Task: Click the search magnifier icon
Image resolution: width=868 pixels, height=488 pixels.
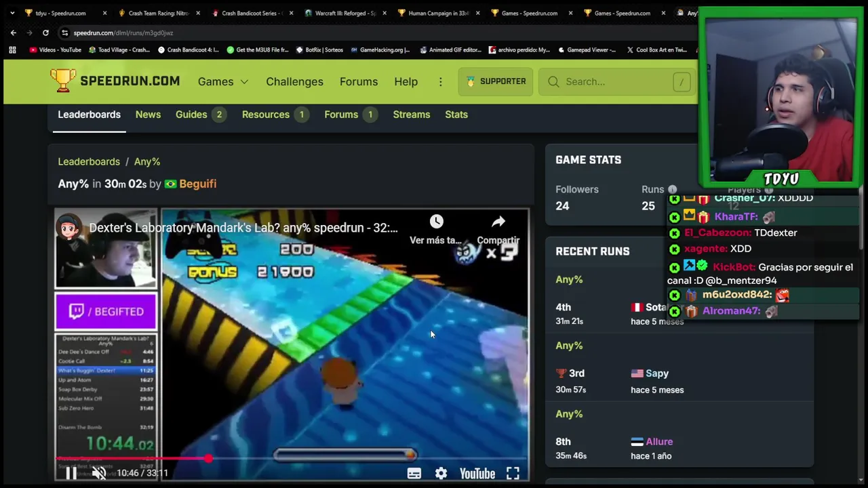Action: tap(553, 81)
